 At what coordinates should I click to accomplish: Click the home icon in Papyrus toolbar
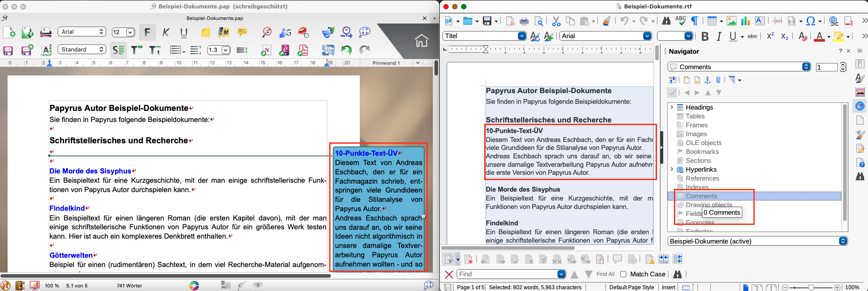[421, 41]
